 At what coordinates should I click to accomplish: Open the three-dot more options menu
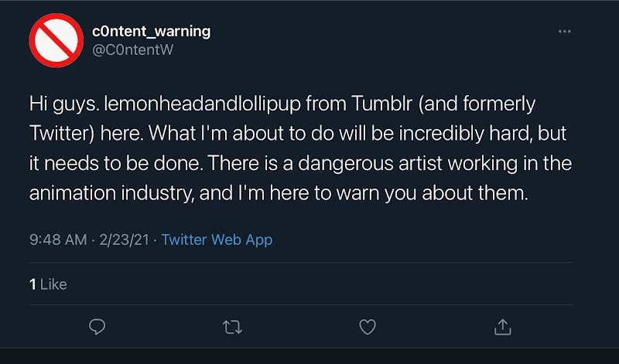(565, 32)
